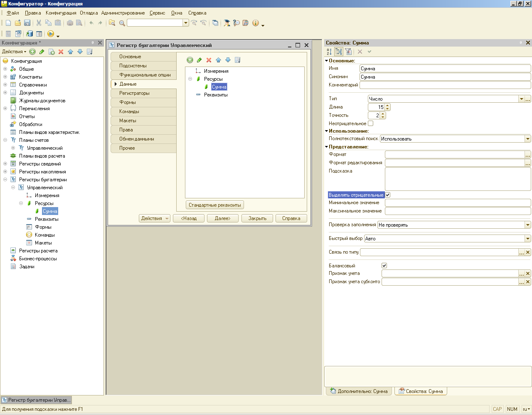
Task: Click the move down arrow in register editor
Action: (228, 60)
